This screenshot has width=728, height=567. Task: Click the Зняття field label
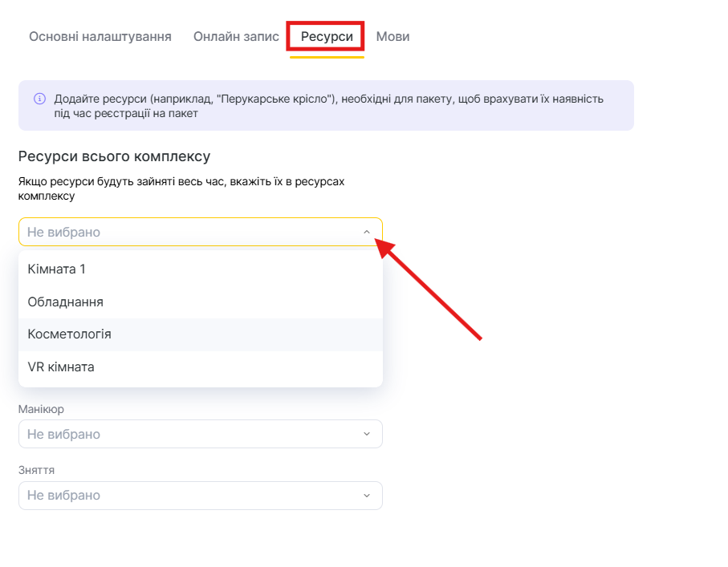click(x=36, y=471)
